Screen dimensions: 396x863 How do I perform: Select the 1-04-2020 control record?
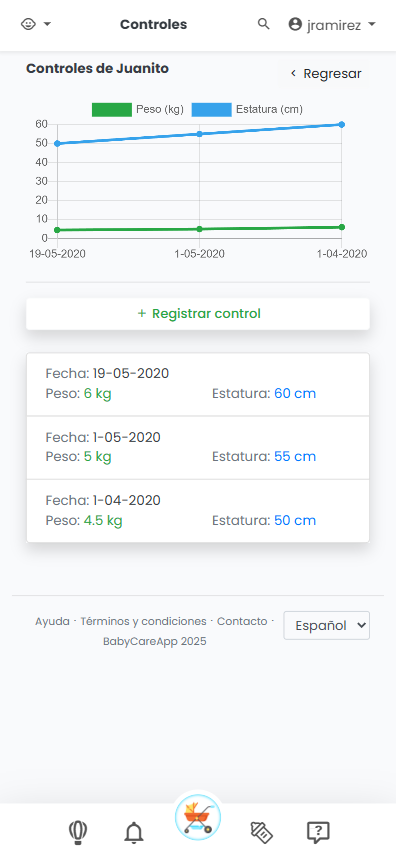tap(198, 511)
